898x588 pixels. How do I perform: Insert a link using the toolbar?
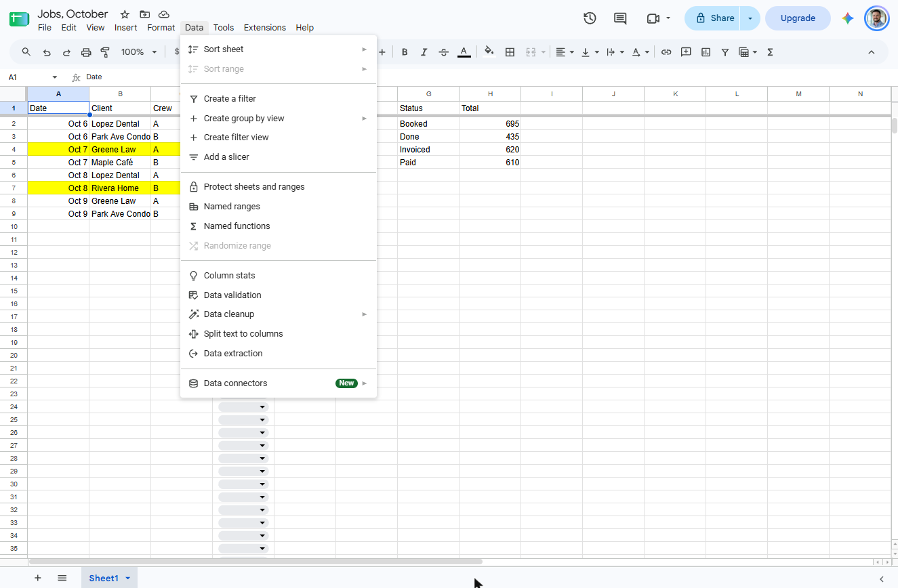point(666,52)
